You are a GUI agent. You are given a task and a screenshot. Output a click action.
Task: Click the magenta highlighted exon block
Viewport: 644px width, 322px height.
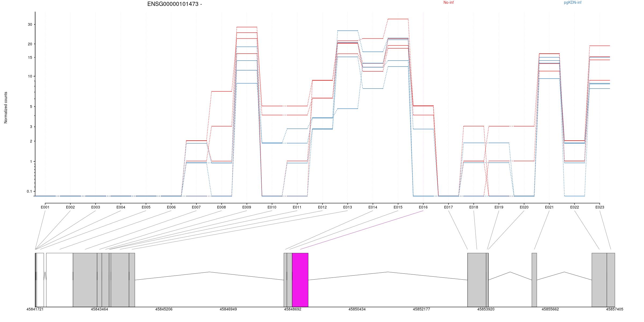pyautogui.click(x=300, y=280)
